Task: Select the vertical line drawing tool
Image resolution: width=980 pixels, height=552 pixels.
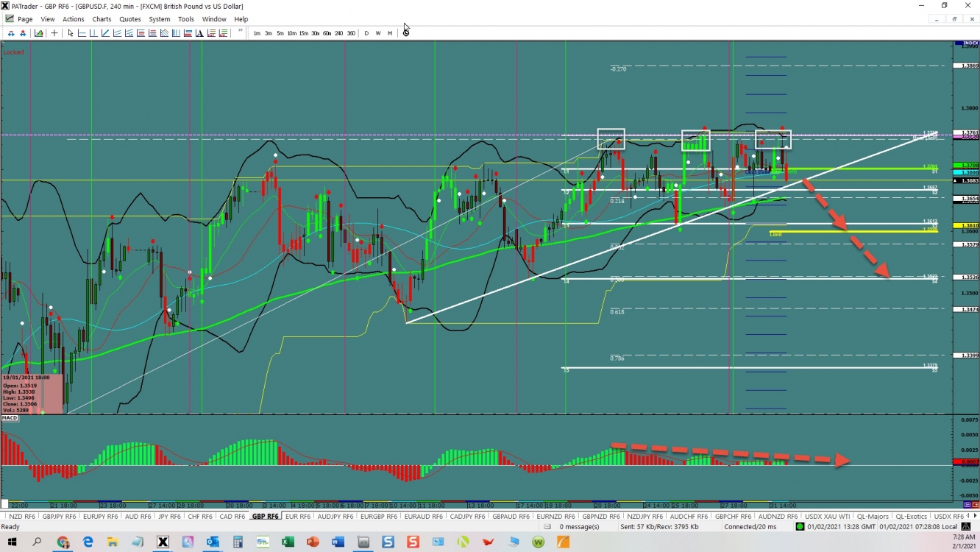Action: (94, 33)
